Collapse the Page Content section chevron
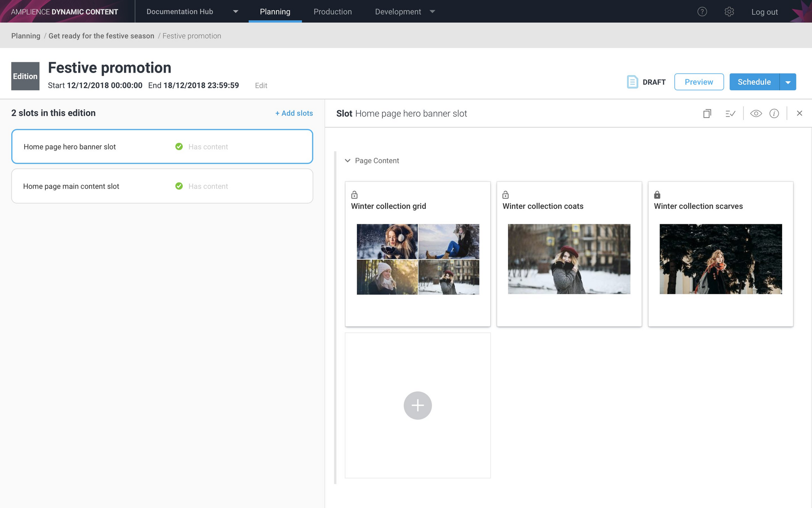 coord(348,160)
